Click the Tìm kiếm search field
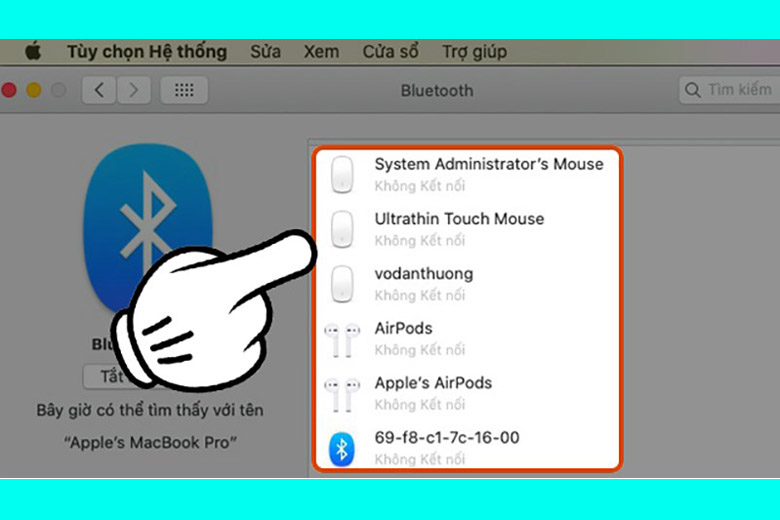The height and width of the screenshot is (520, 780). (x=729, y=90)
